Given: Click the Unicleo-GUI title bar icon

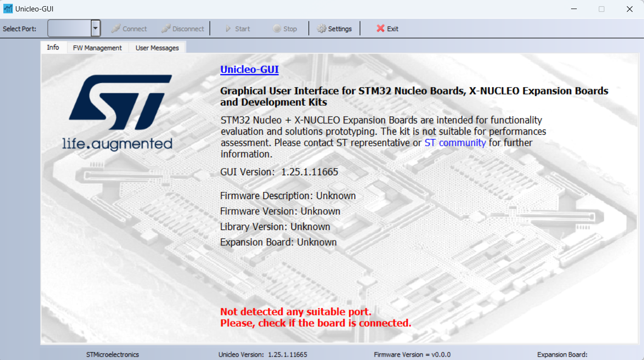Looking at the screenshot, I should [x=8, y=8].
